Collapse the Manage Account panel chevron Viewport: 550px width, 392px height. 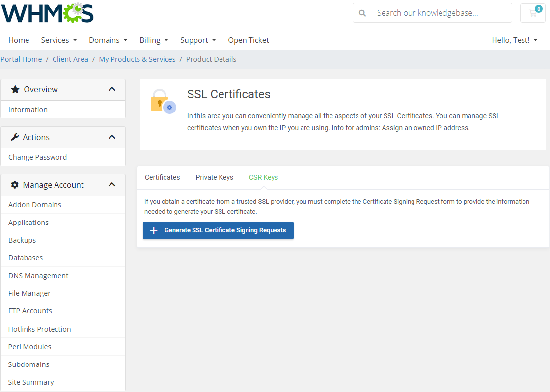coord(112,185)
